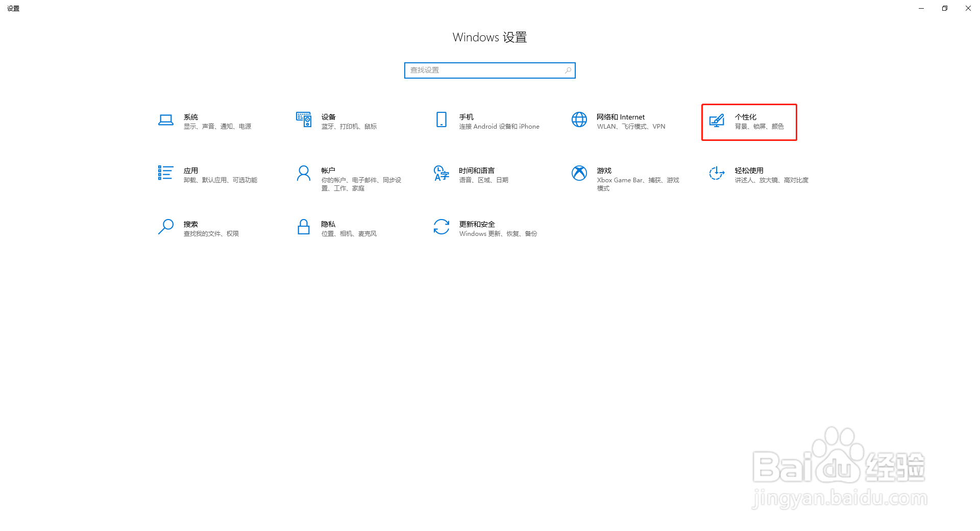This screenshot has height=531, width=980.
Task: Click the 显示、声音、通知、电源 description
Action: (x=217, y=127)
